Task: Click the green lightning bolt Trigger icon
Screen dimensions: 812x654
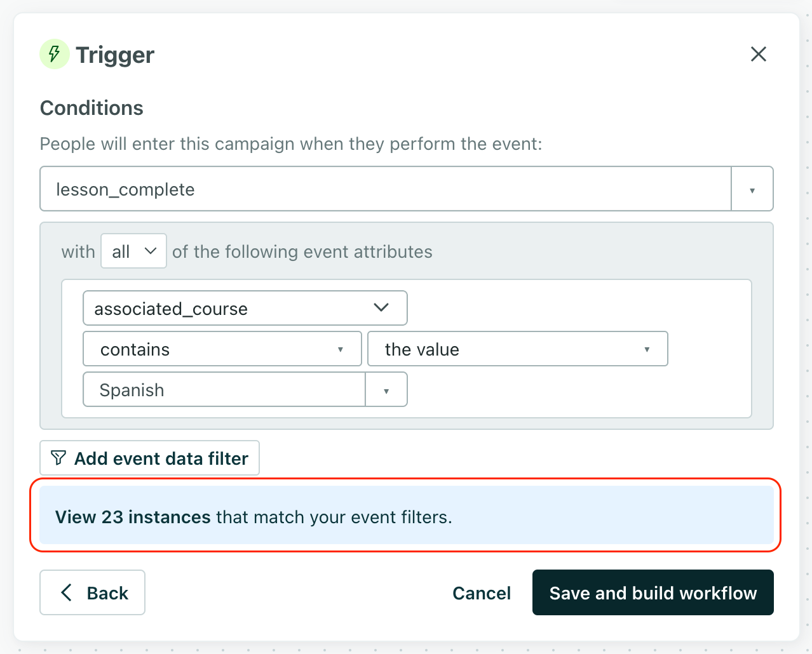Action: pos(54,54)
